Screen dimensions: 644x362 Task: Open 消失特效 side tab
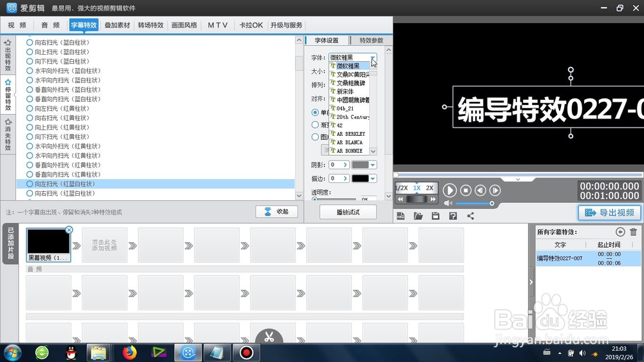click(x=8, y=135)
